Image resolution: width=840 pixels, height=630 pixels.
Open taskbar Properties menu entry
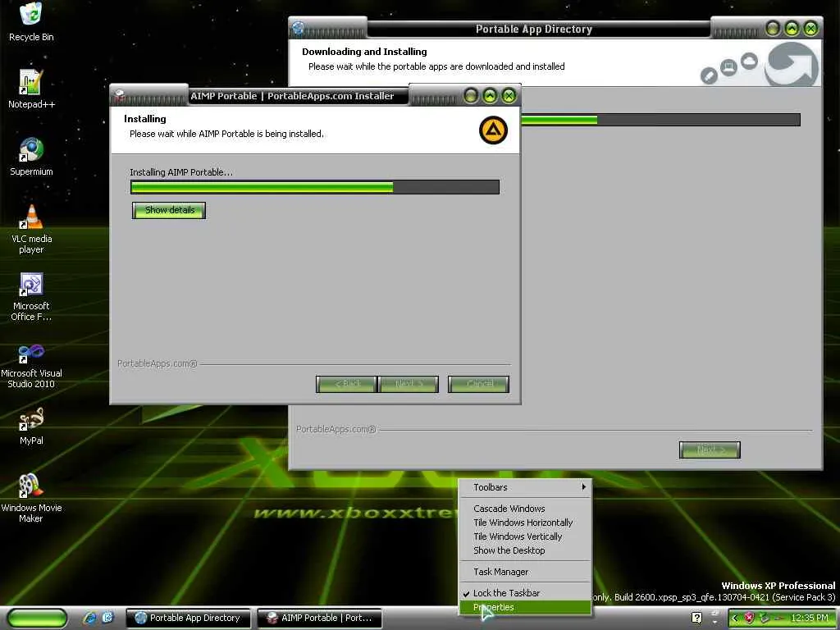click(x=526, y=607)
